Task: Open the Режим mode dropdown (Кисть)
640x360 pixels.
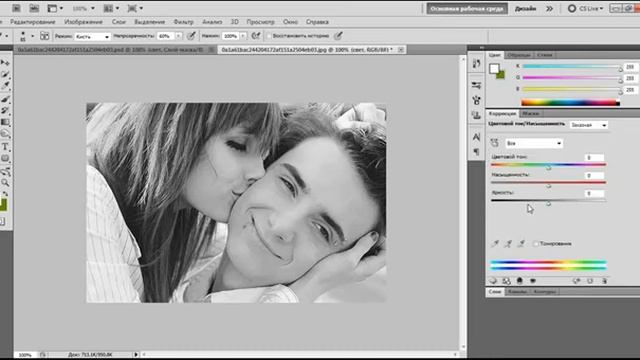Action: pos(93,36)
